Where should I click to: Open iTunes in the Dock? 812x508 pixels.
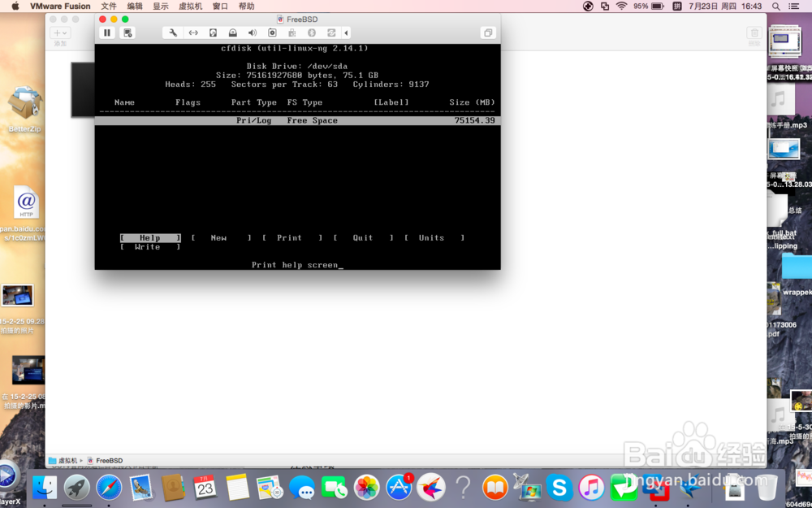(x=591, y=488)
